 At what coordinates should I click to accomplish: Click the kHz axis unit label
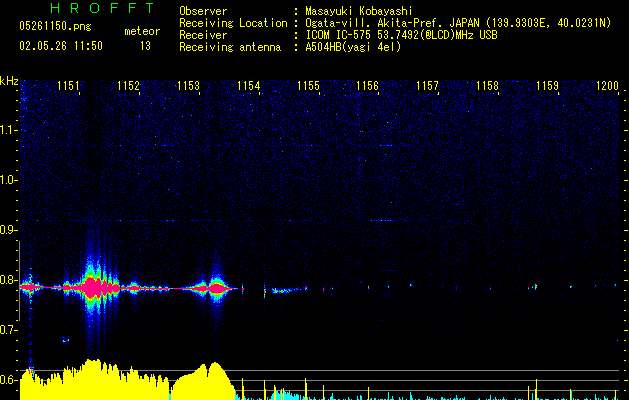coord(9,81)
